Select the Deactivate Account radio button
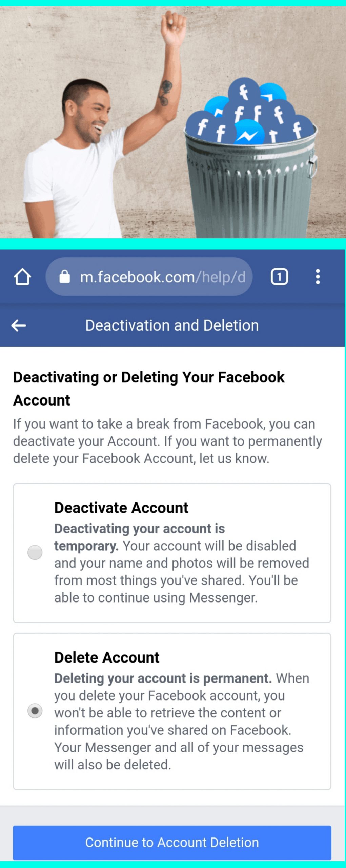Viewport: 346px width, 868px height. coord(35,552)
